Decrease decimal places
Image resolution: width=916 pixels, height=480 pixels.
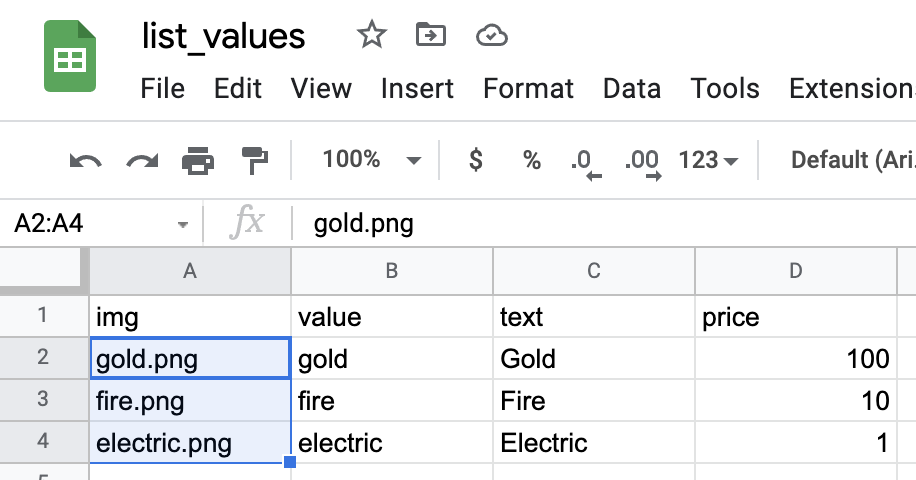[584, 162]
